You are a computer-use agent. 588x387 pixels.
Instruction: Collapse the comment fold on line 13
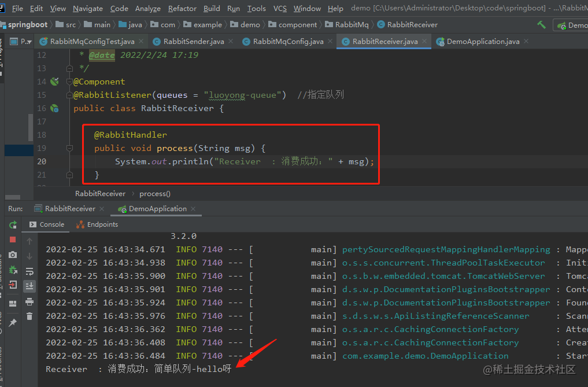point(69,68)
